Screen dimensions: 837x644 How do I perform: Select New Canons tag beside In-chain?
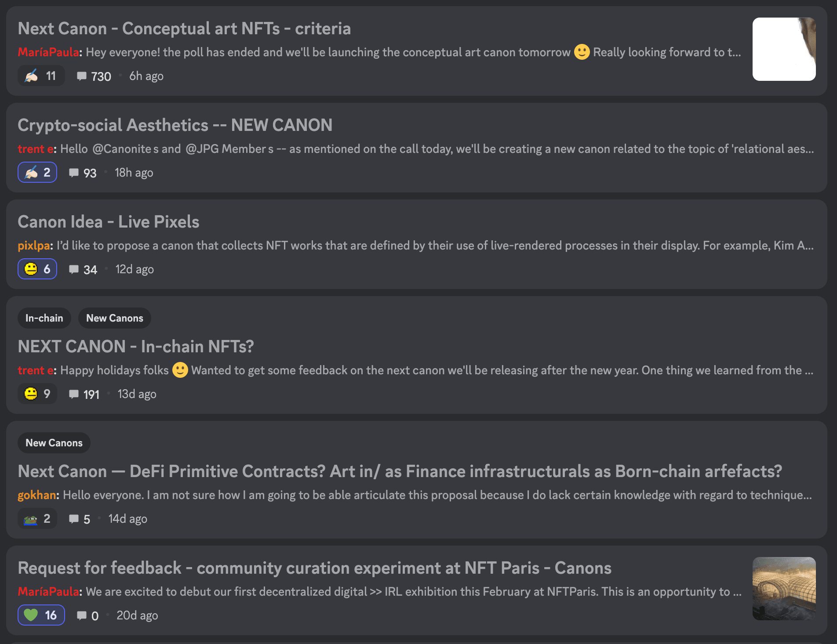coord(115,318)
